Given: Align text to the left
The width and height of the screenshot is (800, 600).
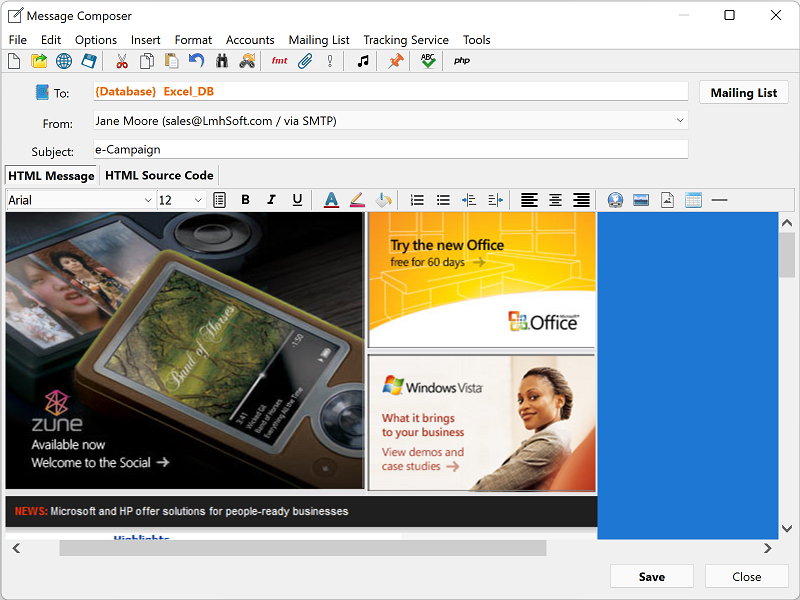Looking at the screenshot, I should click(529, 200).
